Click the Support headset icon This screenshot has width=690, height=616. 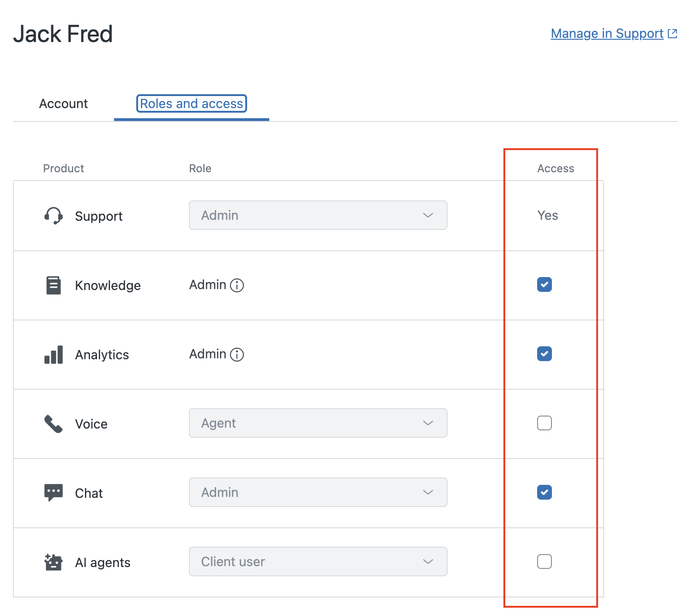click(x=54, y=216)
